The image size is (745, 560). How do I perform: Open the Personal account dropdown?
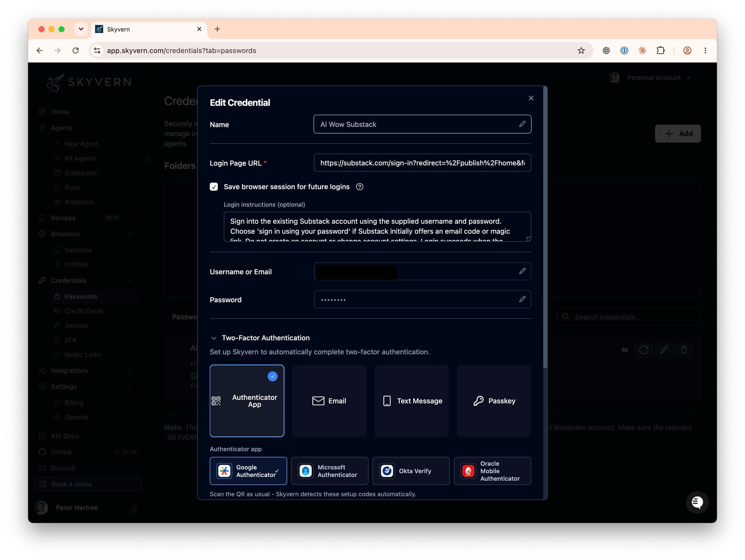click(651, 78)
